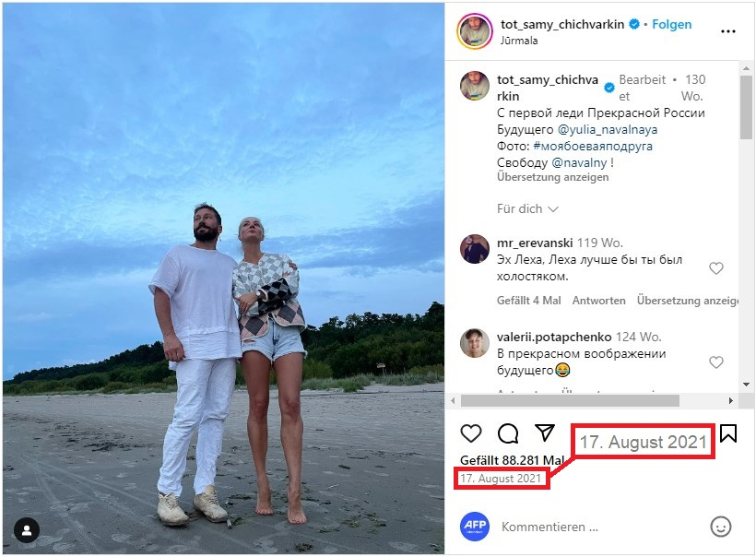
Task: Reply to mr_erevanski via "Antworten"
Action: click(598, 301)
